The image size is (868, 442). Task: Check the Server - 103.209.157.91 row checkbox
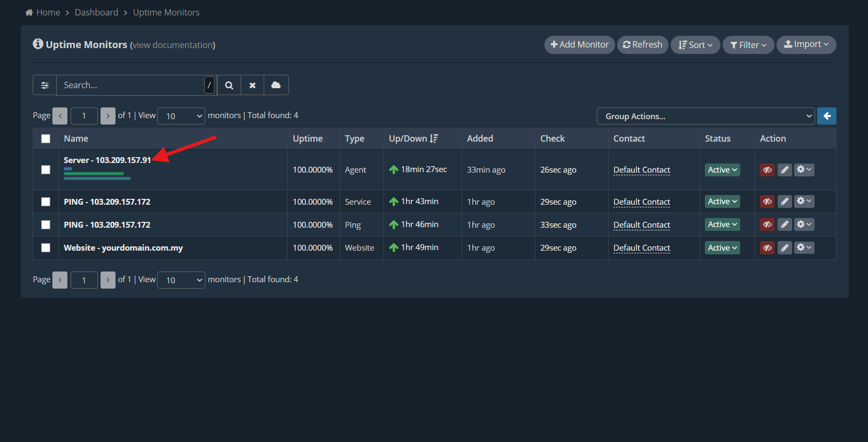(x=46, y=169)
